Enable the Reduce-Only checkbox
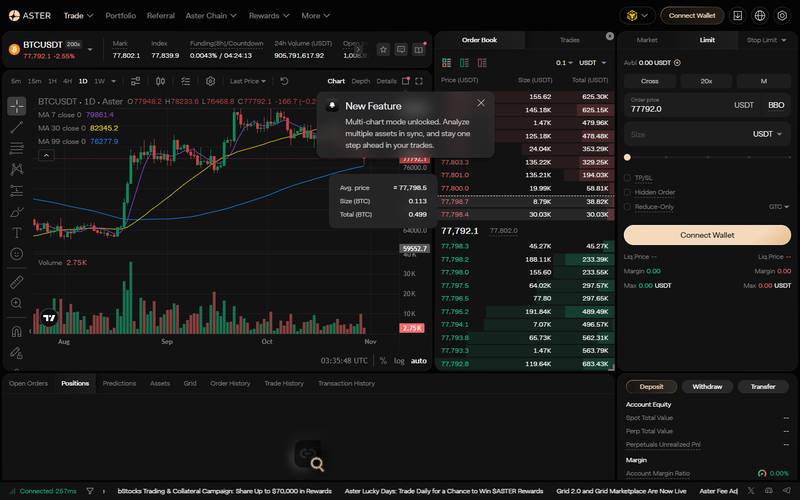800x500 pixels. click(x=628, y=207)
